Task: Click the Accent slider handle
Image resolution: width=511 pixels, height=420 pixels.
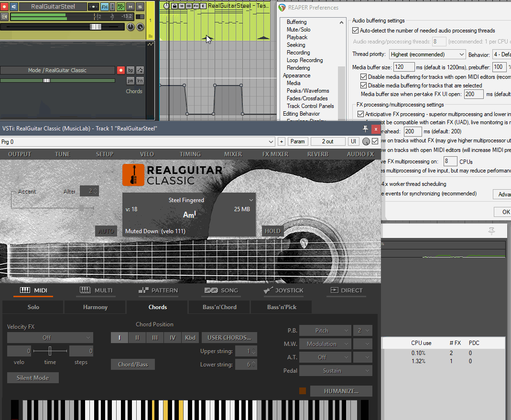Action: 82,207
